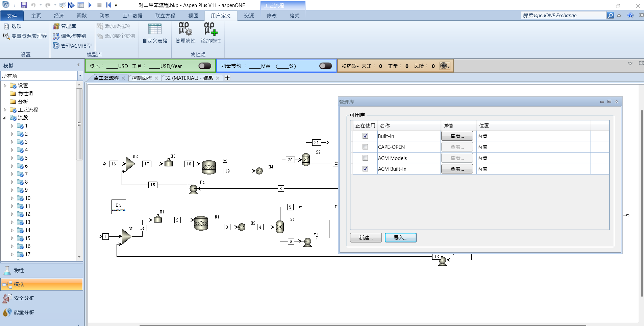This screenshot has width=644, height=326.
Task: Expand stream 17 in the tree
Action: pyautogui.click(x=12, y=254)
